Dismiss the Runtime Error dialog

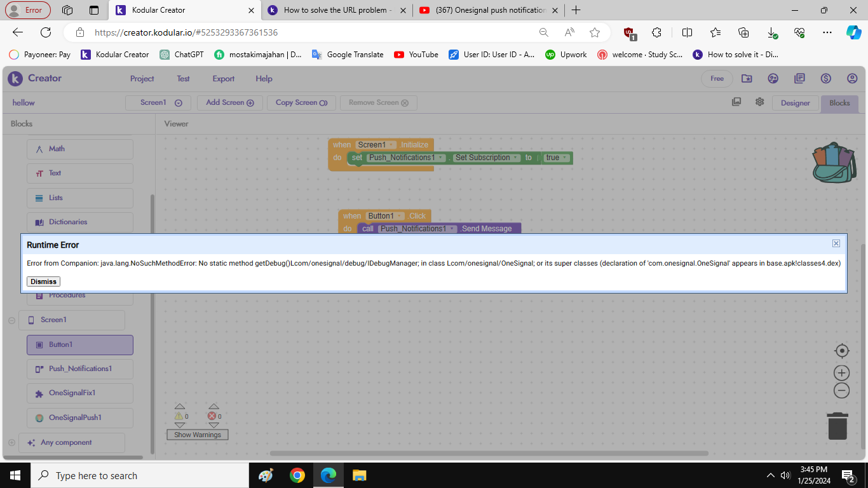43,281
